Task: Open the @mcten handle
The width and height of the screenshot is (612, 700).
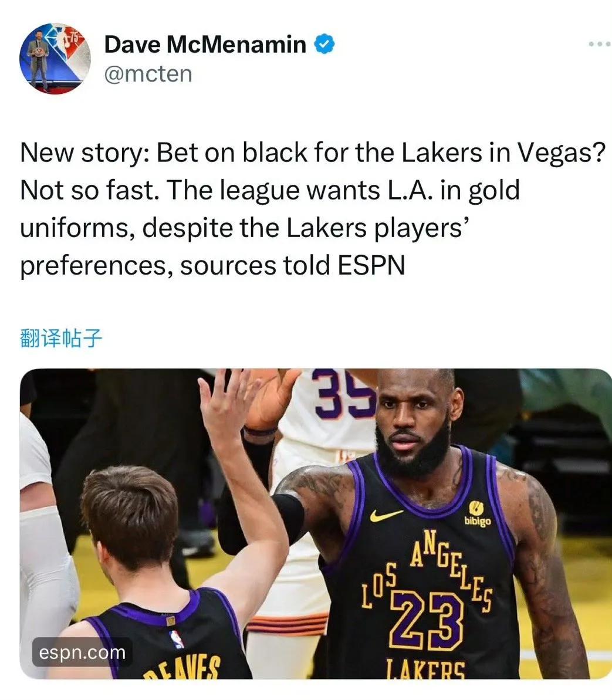Action: coord(148,74)
